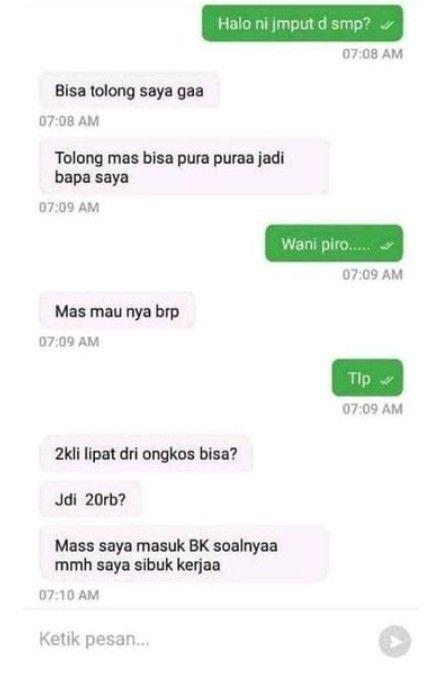Tap read checkmark on Halo ni jmput message
This screenshot has width=437, height=676.
(386, 25)
